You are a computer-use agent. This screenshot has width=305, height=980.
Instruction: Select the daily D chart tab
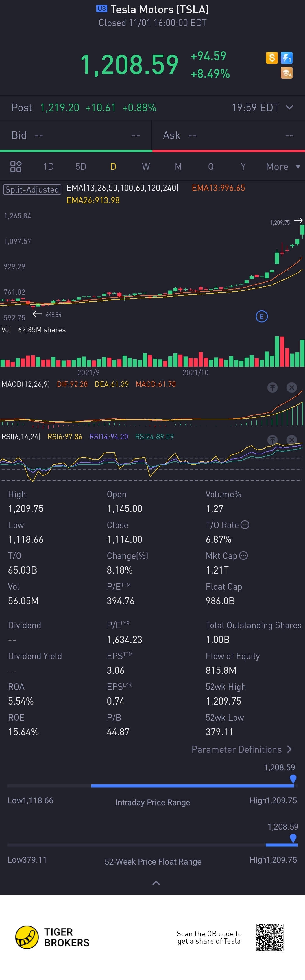tap(113, 166)
